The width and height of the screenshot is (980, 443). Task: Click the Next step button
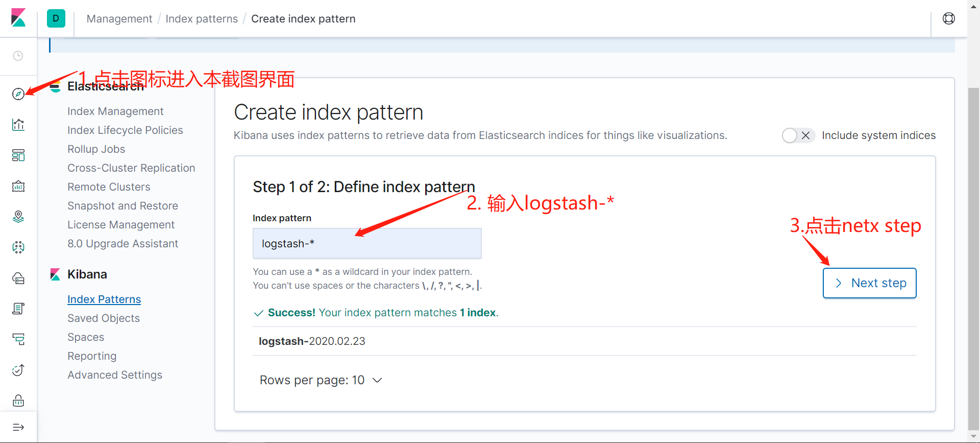[870, 283]
